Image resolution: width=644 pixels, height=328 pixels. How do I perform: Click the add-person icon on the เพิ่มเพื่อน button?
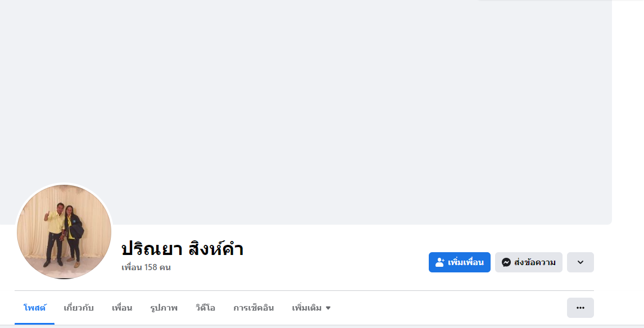(440, 262)
